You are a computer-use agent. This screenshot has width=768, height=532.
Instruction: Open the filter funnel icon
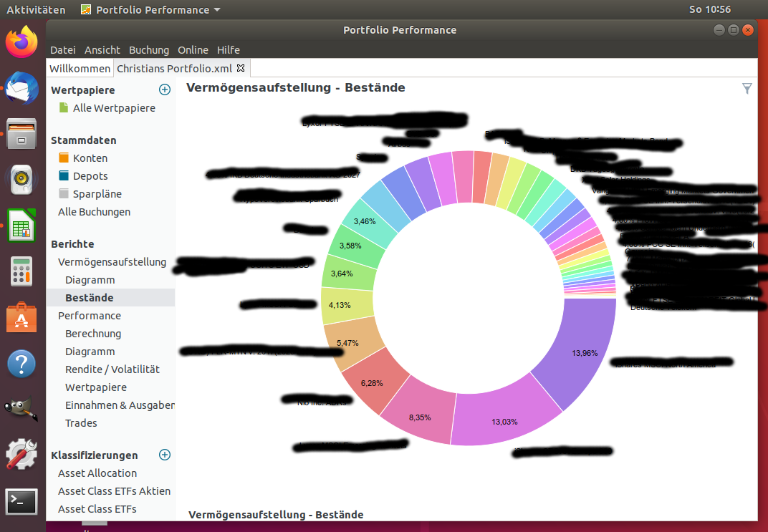point(747,89)
